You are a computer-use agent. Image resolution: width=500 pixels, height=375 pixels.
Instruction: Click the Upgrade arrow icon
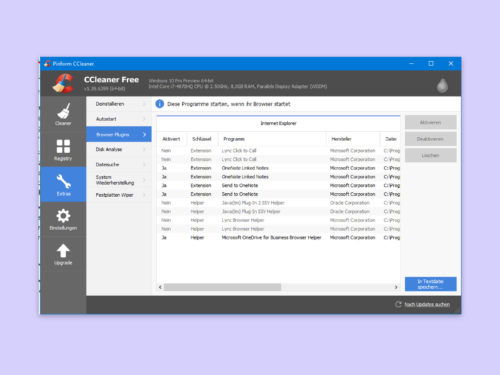coord(63,251)
